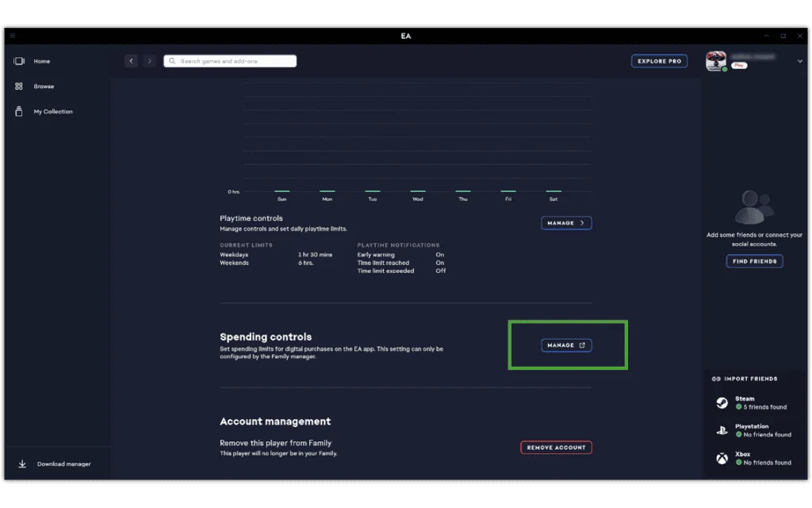Navigate forward with the right arrow
The width and height of the screenshot is (812, 508).
click(149, 61)
